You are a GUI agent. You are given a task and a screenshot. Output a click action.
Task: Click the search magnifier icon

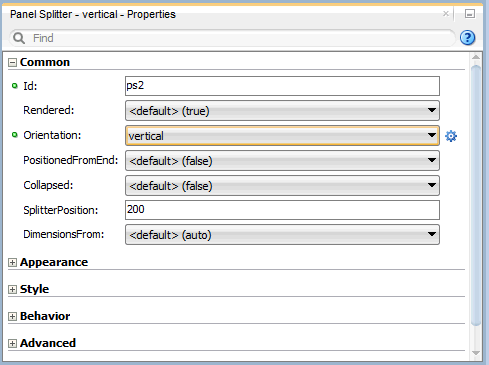[19, 38]
